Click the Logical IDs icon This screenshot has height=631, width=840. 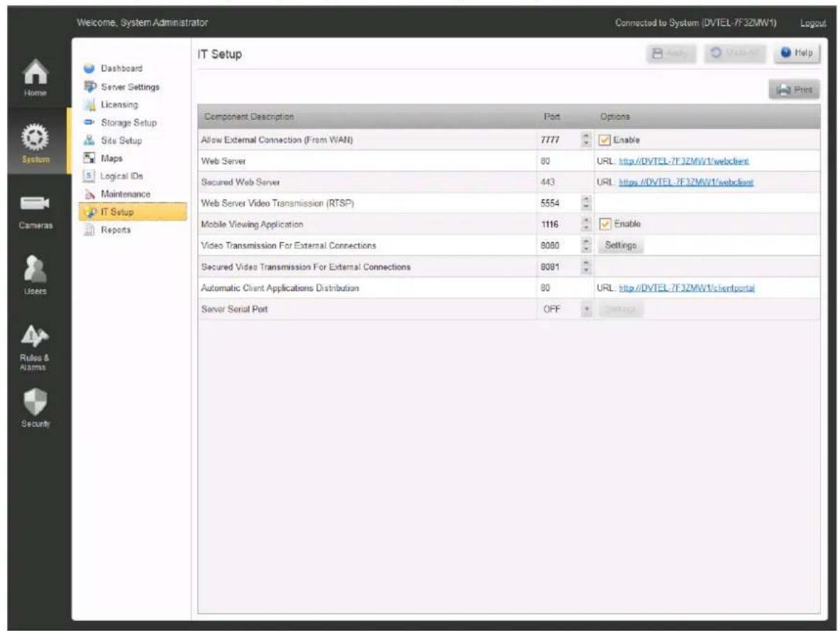coord(89,176)
